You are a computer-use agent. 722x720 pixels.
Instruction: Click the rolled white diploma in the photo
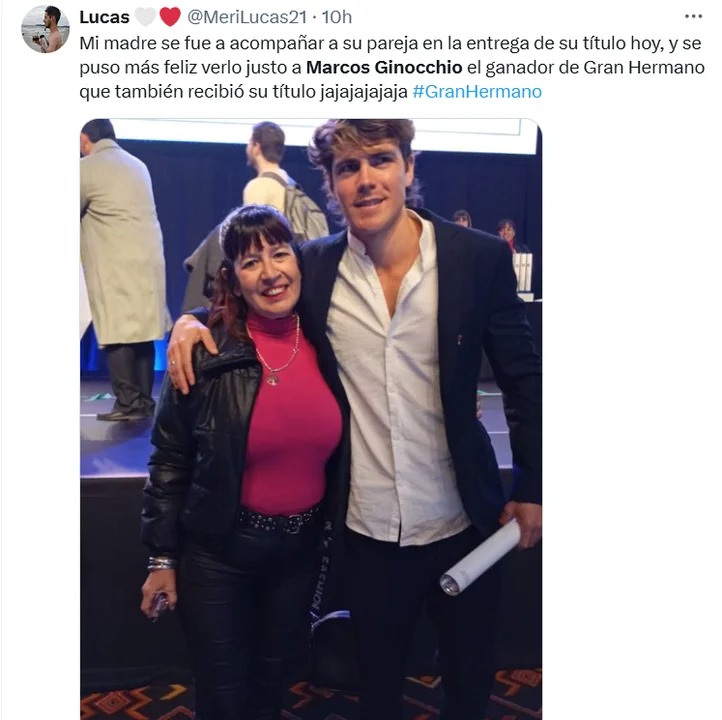point(480,557)
